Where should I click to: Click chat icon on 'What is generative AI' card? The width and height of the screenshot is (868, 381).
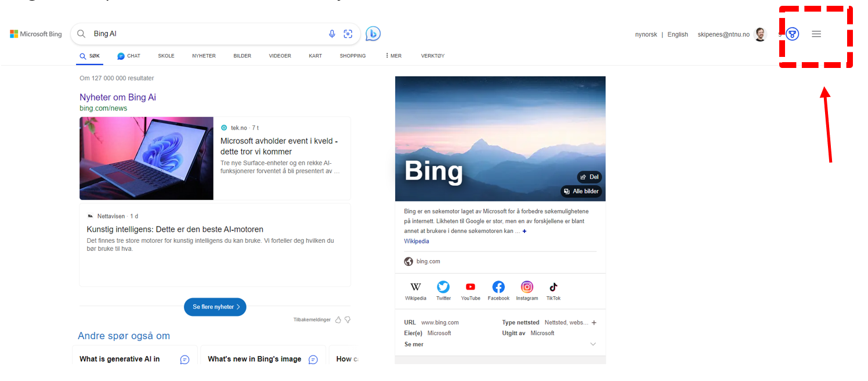185,360
